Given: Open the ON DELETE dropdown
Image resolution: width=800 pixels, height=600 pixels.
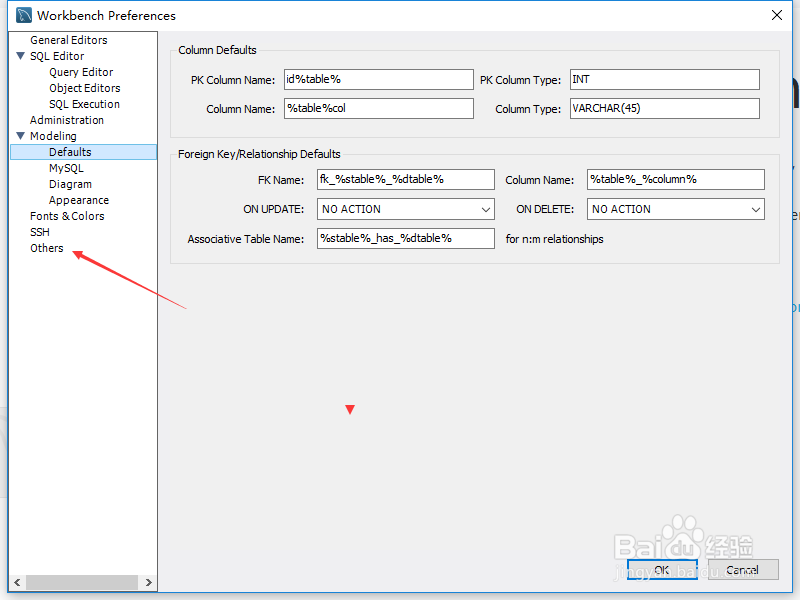Looking at the screenshot, I should pyautogui.click(x=676, y=209).
